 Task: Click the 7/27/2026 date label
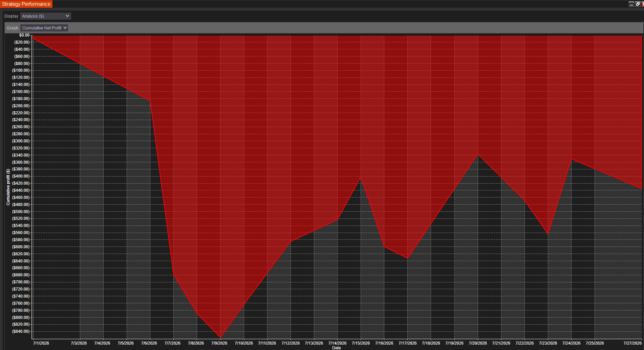click(632, 343)
